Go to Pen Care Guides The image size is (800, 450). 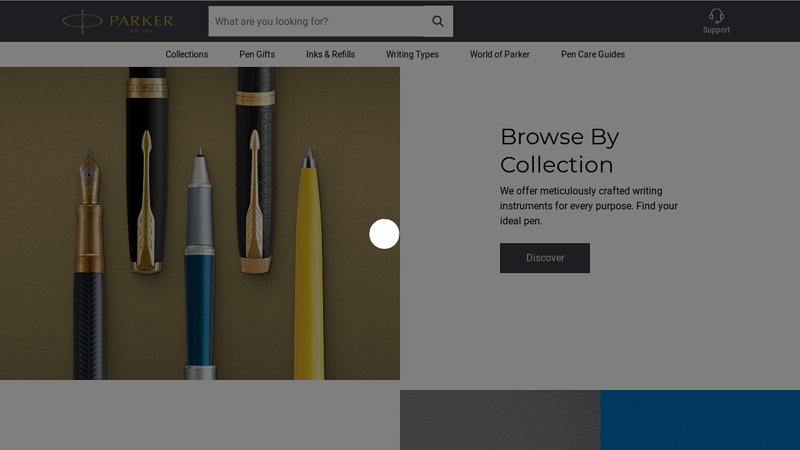click(593, 54)
